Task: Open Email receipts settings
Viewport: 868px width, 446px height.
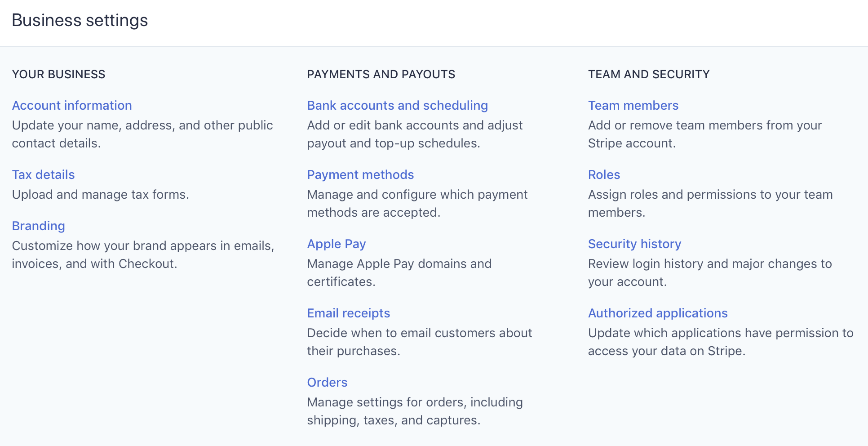Action: point(348,313)
